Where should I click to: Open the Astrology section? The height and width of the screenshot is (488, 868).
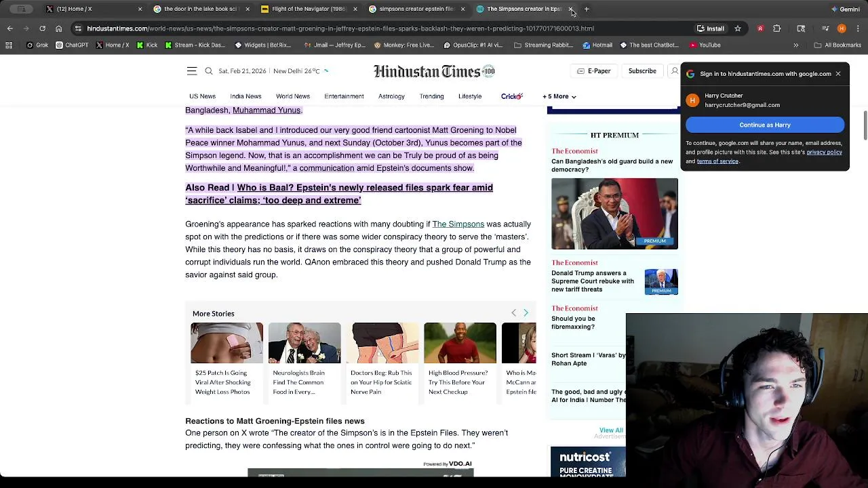pyautogui.click(x=391, y=96)
